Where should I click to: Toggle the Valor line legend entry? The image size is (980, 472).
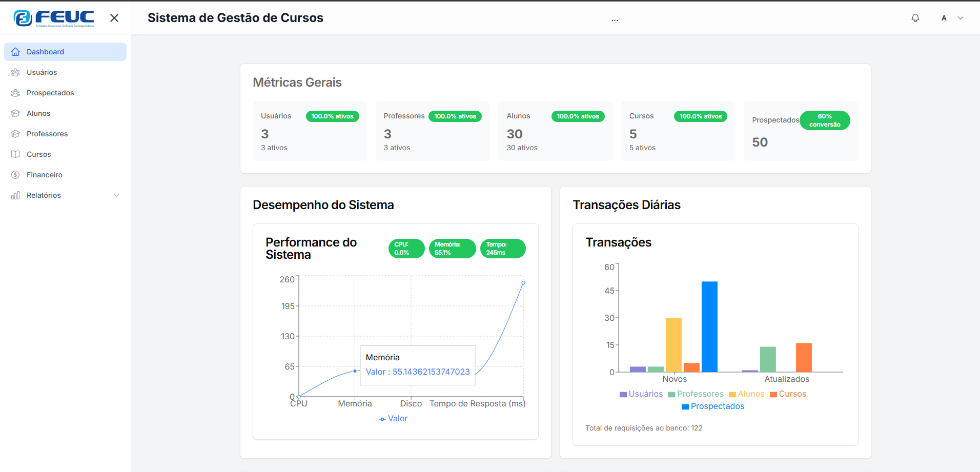coord(393,419)
